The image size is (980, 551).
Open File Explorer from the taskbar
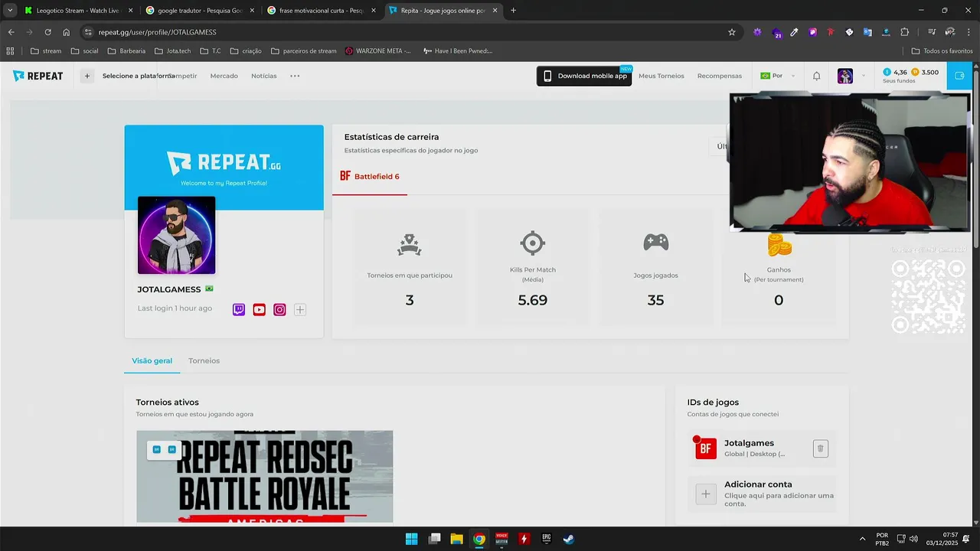click(x=456, y=539)
